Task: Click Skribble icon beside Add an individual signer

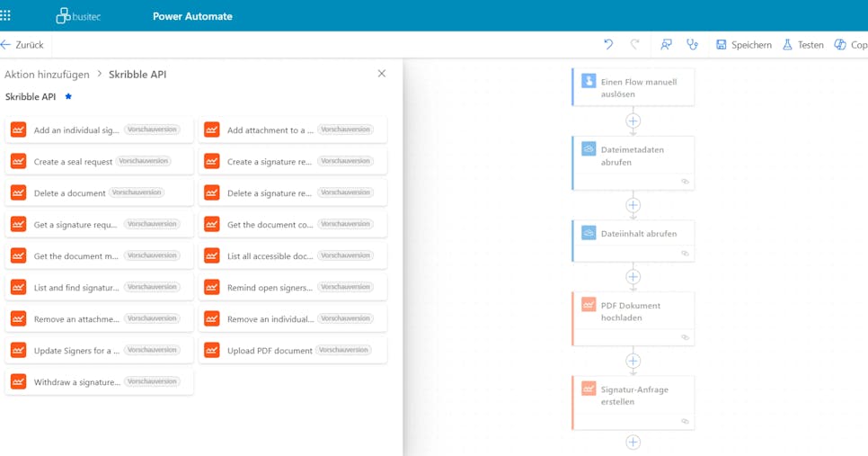Action: point(18,130)
